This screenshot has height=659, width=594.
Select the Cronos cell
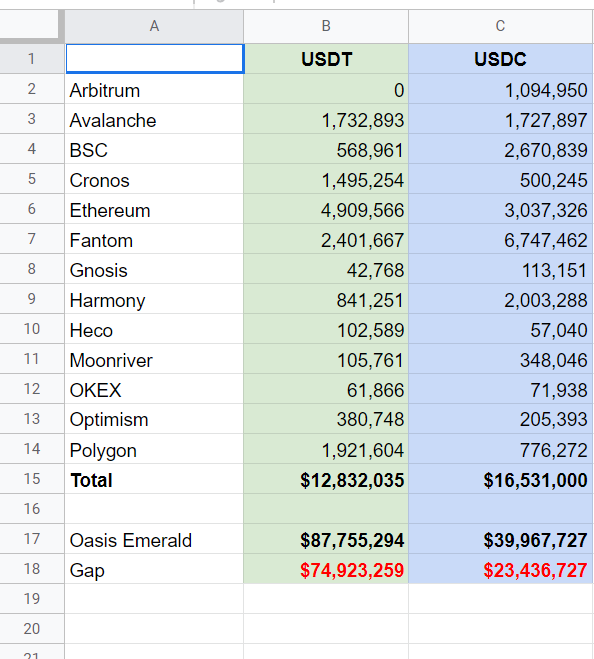click(154, 179)
